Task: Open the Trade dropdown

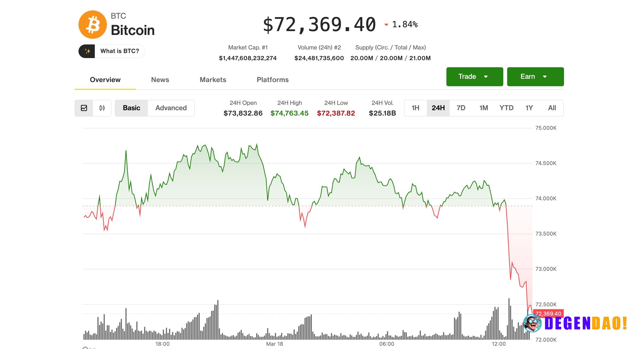Action: click(x=474, y=76)
